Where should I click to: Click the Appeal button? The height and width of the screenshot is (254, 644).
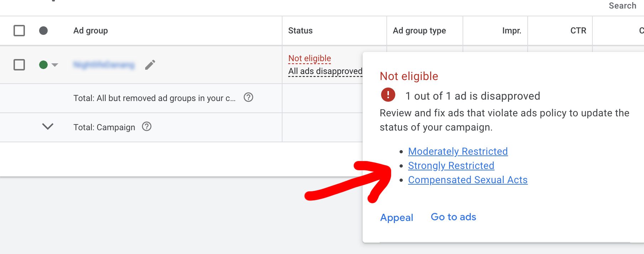397,217
